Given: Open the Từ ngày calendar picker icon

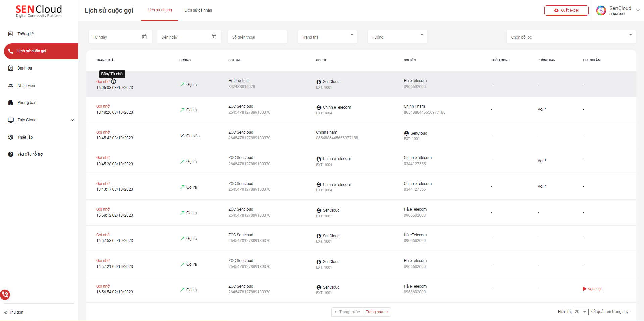Looking at the screenshot, I should click(144, 37).
